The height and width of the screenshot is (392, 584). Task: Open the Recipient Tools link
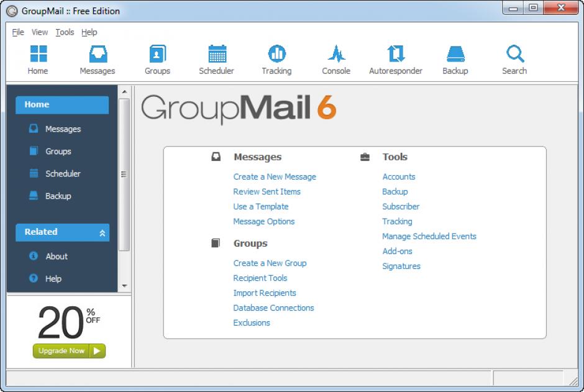tap(260, 278)
